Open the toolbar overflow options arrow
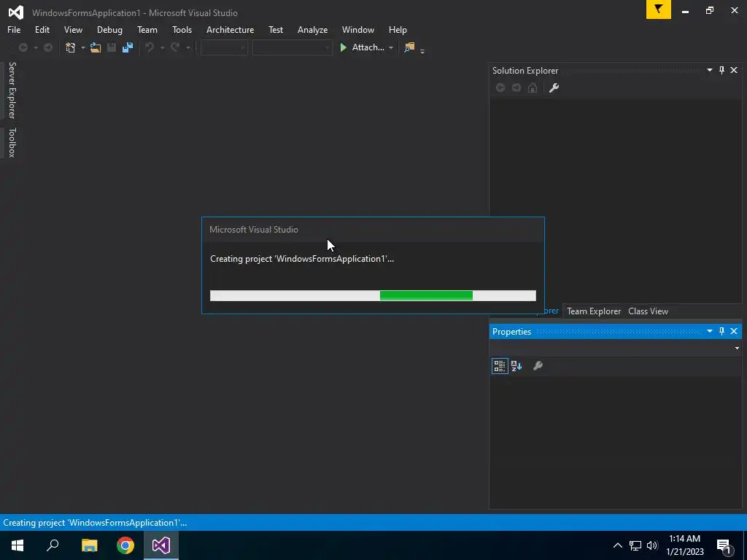747x560 pixels. tap(422, 50)
